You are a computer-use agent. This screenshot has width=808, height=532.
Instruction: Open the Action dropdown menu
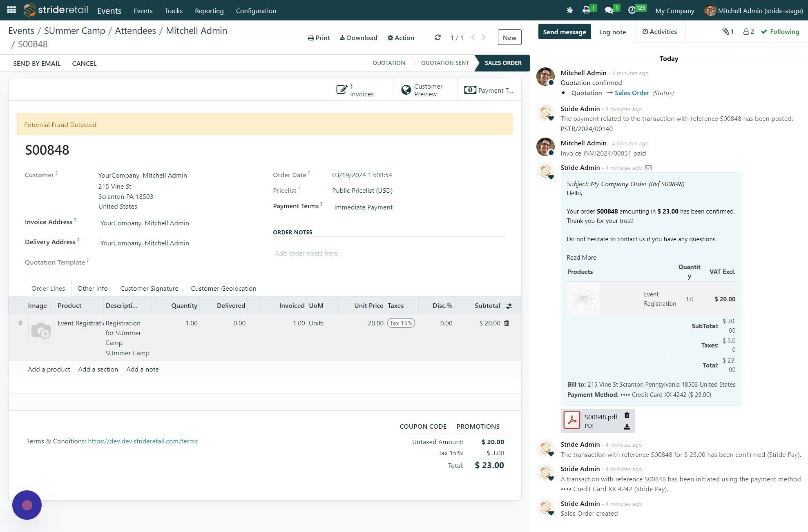coord(400,38)
